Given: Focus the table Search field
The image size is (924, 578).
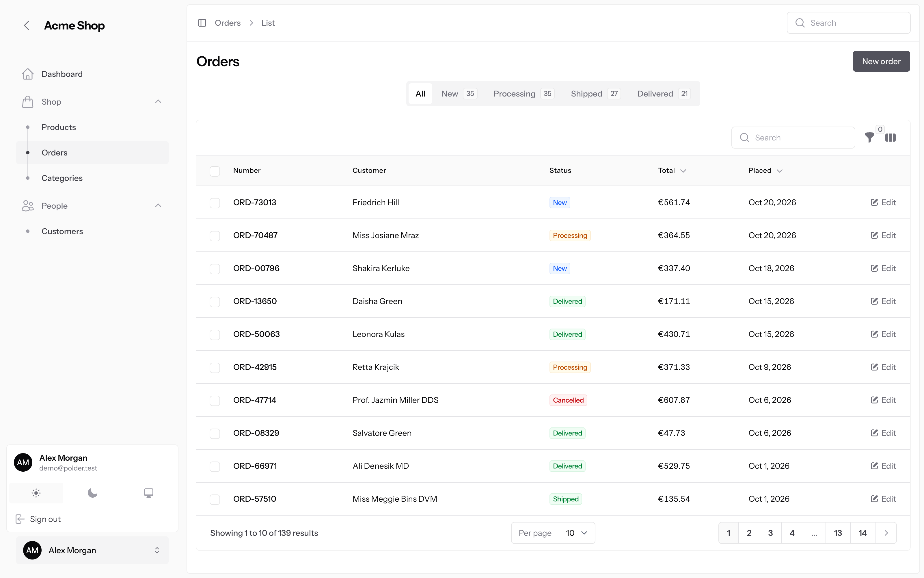Looking at the screenshot, I should tap(793, 138).
